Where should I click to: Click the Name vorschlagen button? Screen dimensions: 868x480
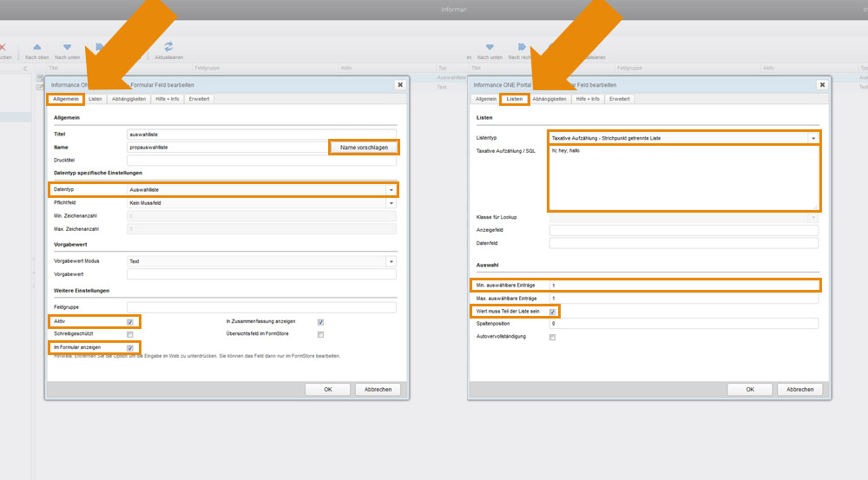click(x=364, y=148)
